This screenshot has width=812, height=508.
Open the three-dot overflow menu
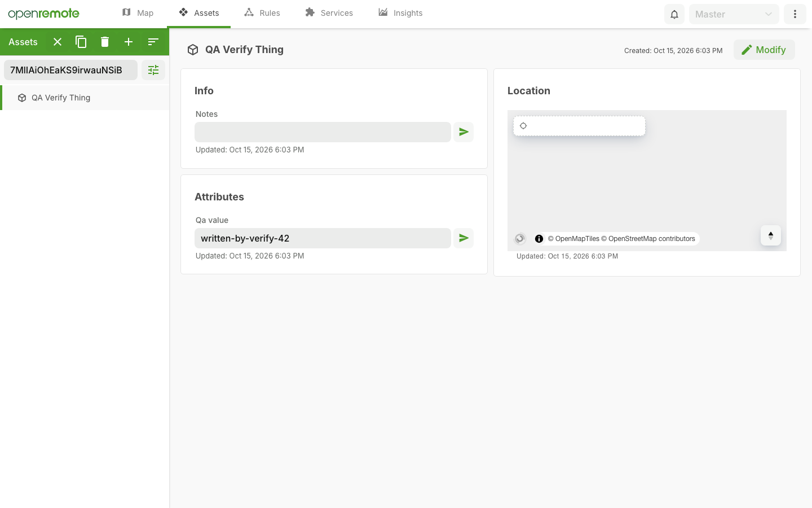795,14
